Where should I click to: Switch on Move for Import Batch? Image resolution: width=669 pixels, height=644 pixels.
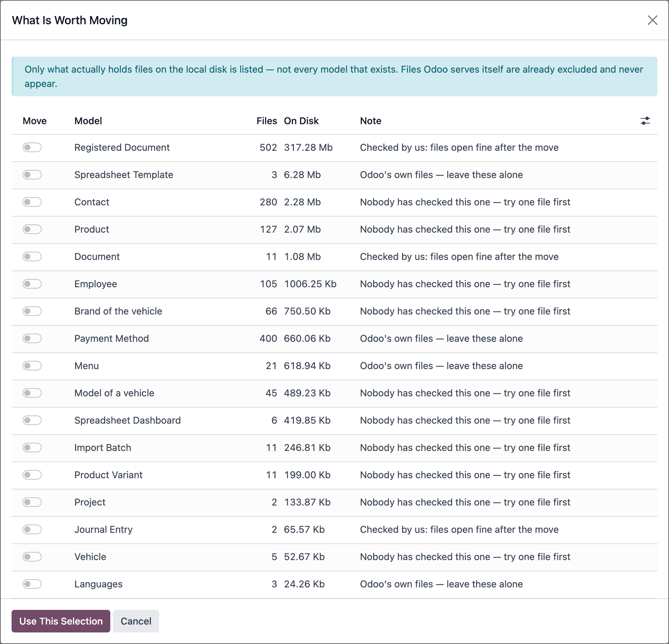point(32,448)
